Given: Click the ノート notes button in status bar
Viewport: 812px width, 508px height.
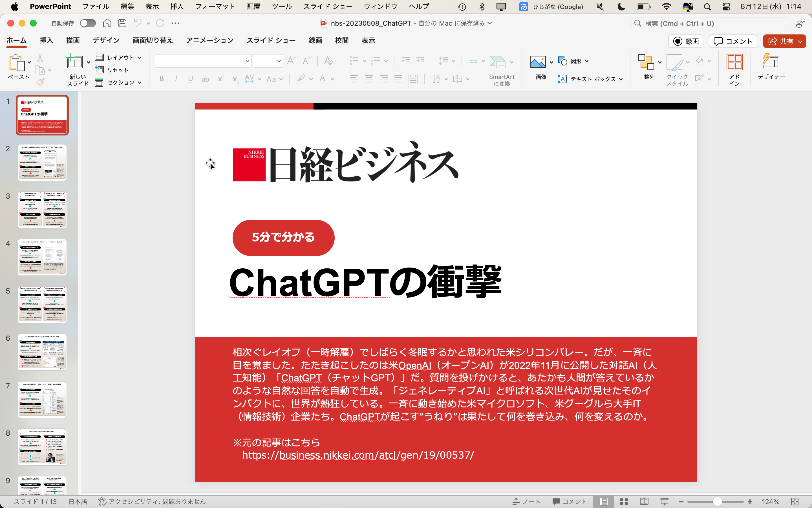Looking at the screenshot, I should pyautogui.click(x=526, y=501).
